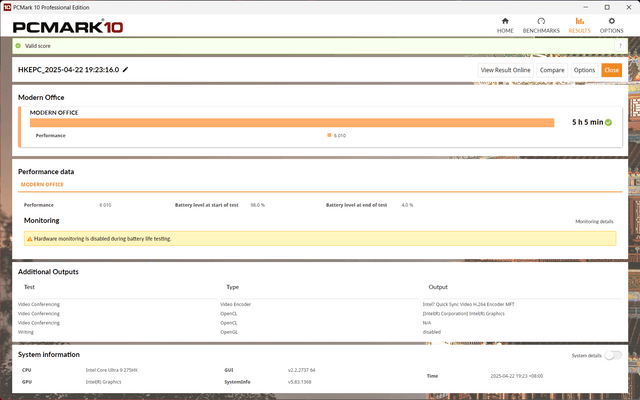Click the Intel Quick Sync Video H.264 Encoder output
The image size is (640, 400).
468,304
